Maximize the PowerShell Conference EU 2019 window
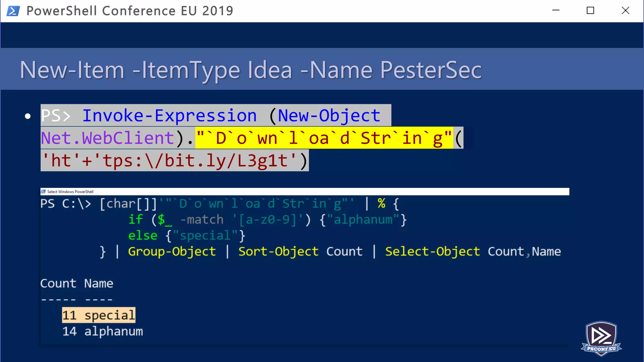This screenshot has height=362, width=644. [x=590, y=11]
